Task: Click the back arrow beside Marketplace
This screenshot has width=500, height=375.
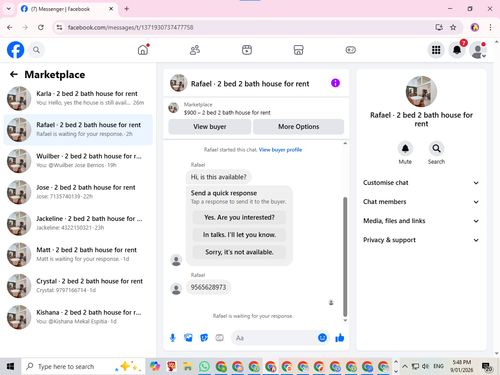Action: [14, 74]
